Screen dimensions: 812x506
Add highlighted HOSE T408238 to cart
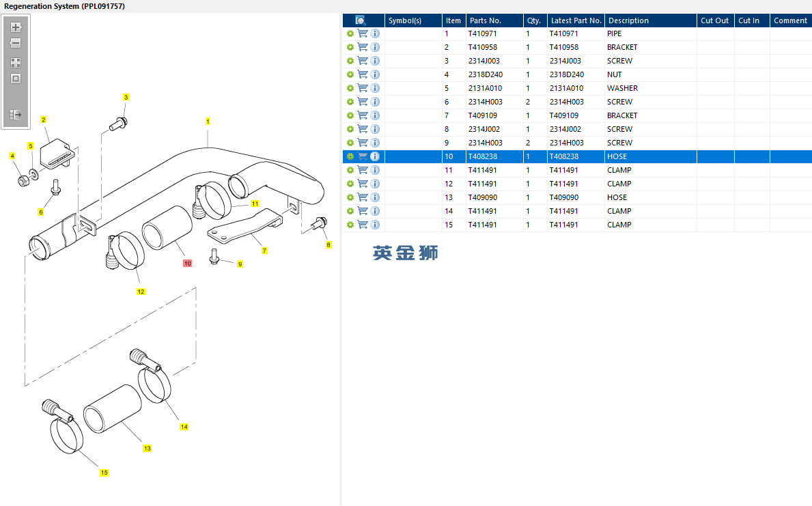[363, 156]
